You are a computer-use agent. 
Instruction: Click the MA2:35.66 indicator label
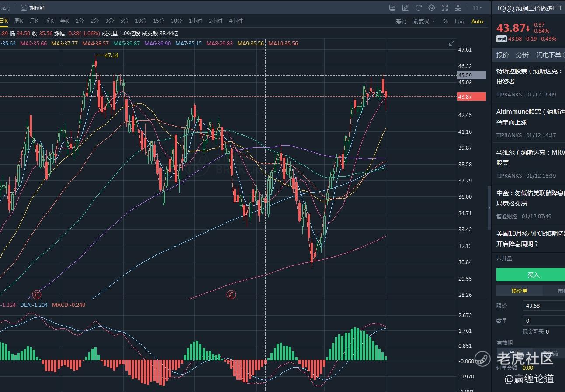click(33, 43)
